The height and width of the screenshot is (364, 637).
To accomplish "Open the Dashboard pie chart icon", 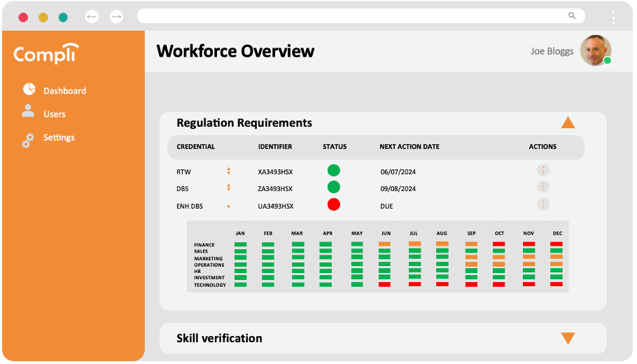I will [29, 89].
